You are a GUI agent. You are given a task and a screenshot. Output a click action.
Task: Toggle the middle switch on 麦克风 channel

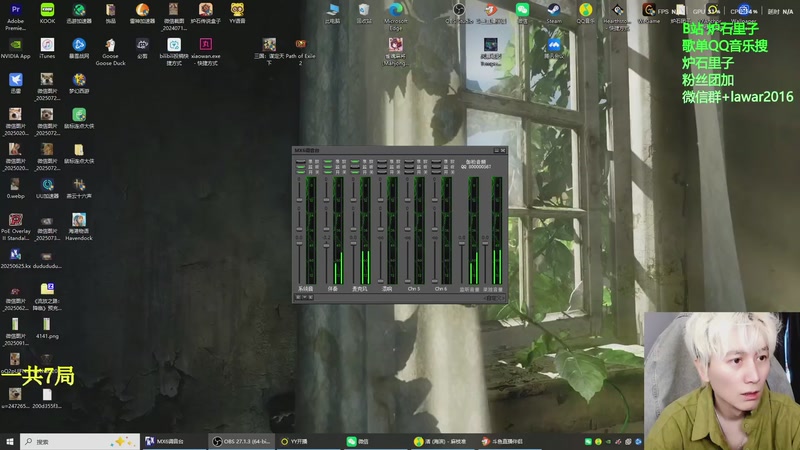coord(355,167)
